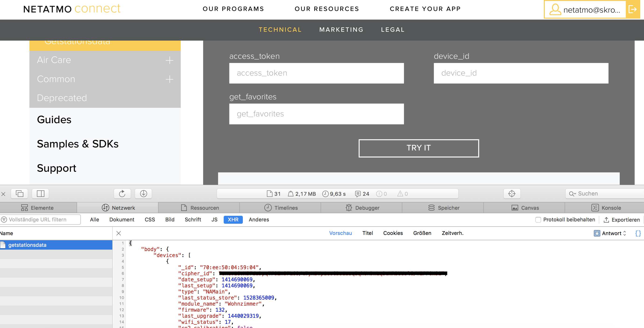
Task: Click the detach inspector window icon
Action: pos(20,194)
